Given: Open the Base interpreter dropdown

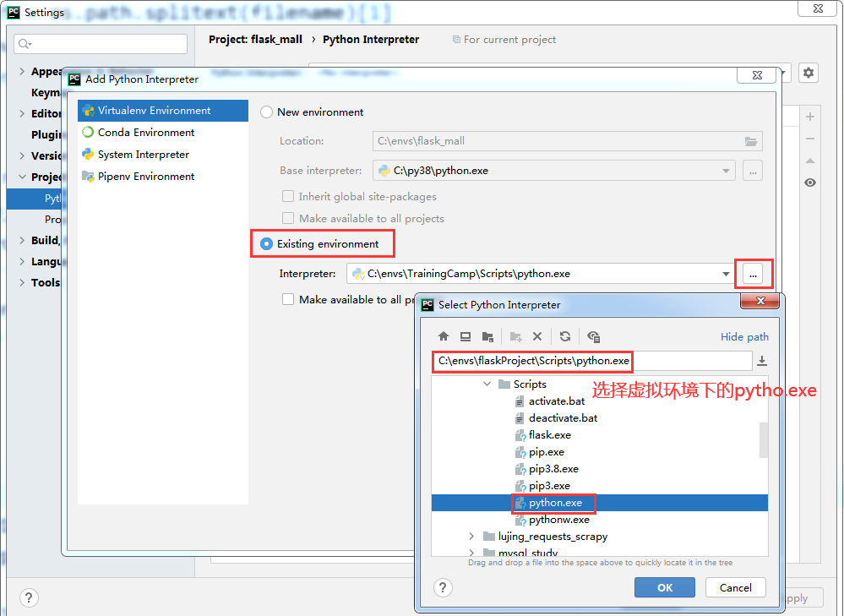Looking at the screenshot, I should pyautogui.click(x=726, y=171).
